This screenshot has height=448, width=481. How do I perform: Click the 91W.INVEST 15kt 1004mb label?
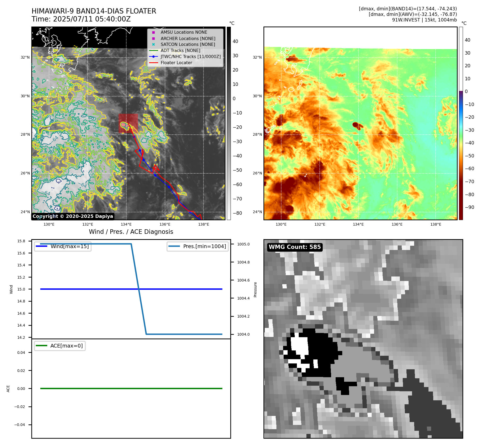tap(424, 20)
